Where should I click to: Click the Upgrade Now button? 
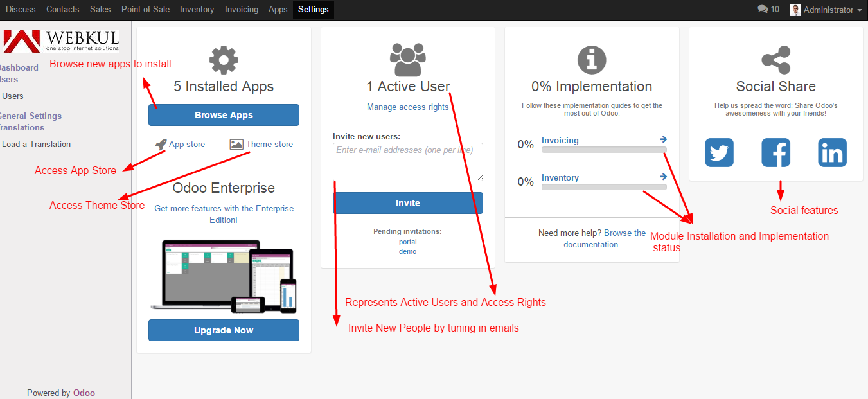pyautogui.click(x=224, y=330)
